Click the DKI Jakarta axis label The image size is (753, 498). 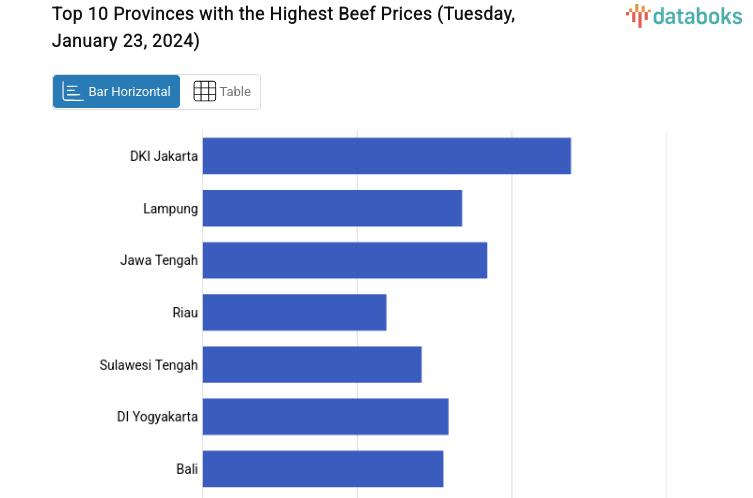(x=164, y=156)
